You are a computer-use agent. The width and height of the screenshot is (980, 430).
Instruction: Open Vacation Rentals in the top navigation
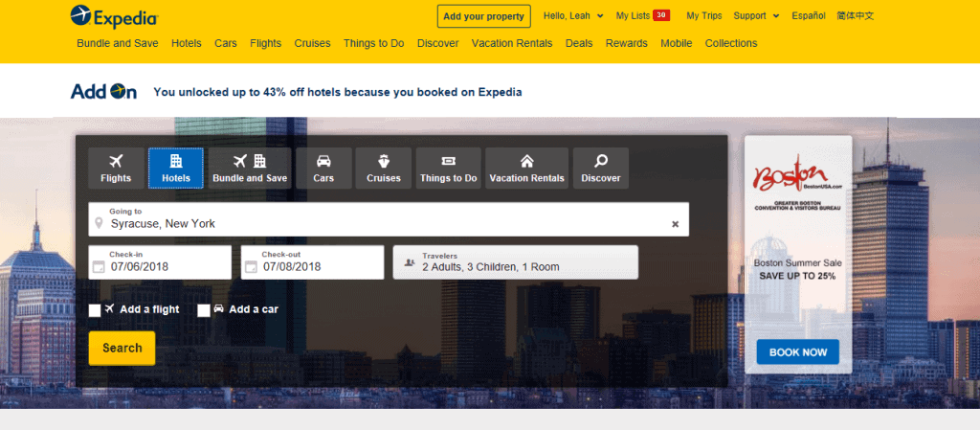[x=512, y=43]
